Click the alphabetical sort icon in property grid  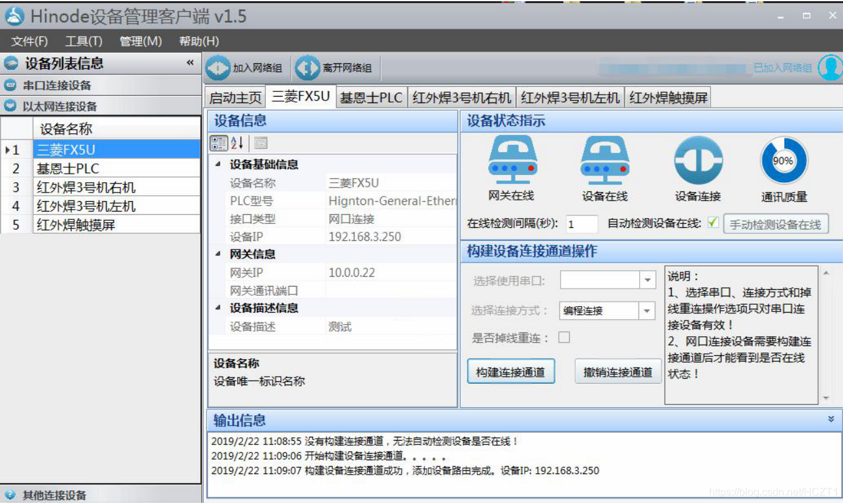(x=237, y=143)
